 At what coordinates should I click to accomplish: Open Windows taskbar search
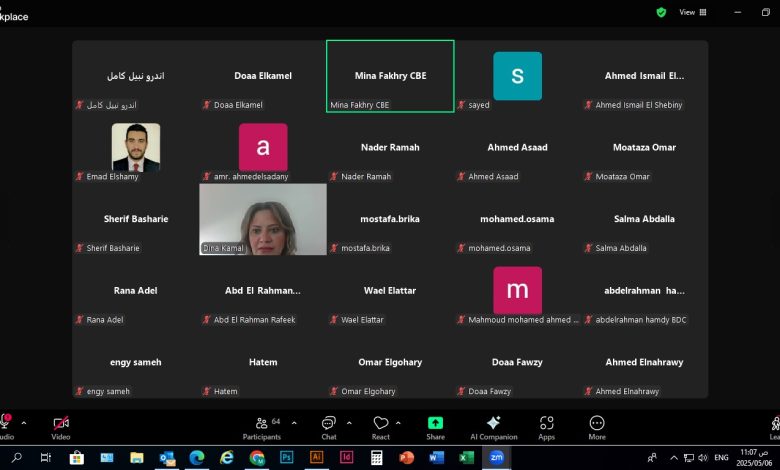tap(16, 458)
